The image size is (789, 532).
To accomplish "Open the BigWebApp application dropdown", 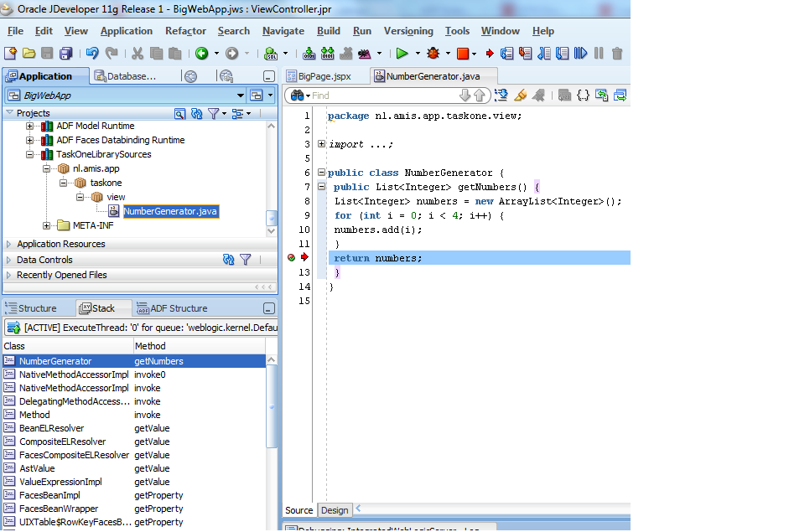I will [241, 96].
